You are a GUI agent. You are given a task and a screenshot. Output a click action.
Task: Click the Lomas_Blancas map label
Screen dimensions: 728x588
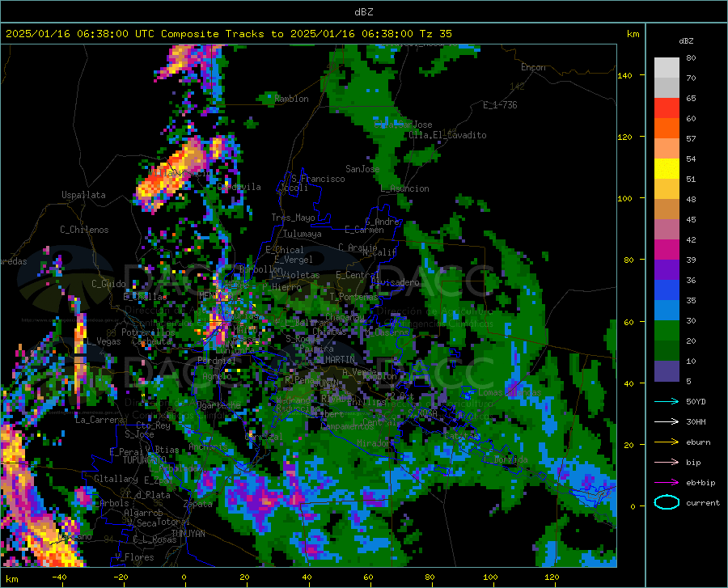pos(510,392)
